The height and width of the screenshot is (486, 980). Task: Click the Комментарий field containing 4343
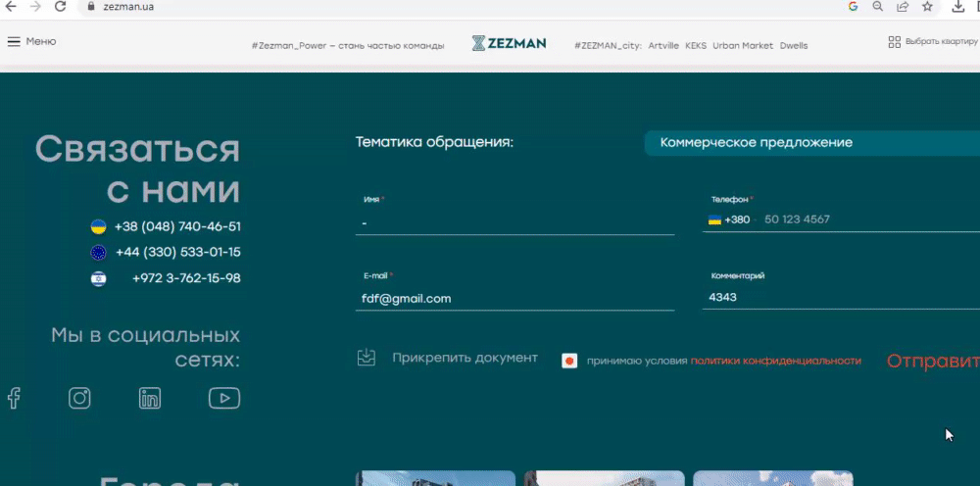point(841,297)
